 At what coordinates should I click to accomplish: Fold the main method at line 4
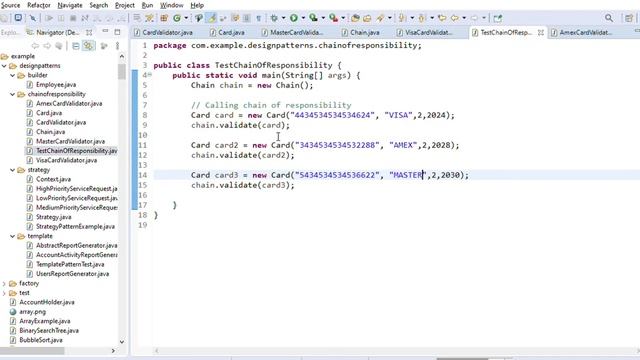[150, 75]
